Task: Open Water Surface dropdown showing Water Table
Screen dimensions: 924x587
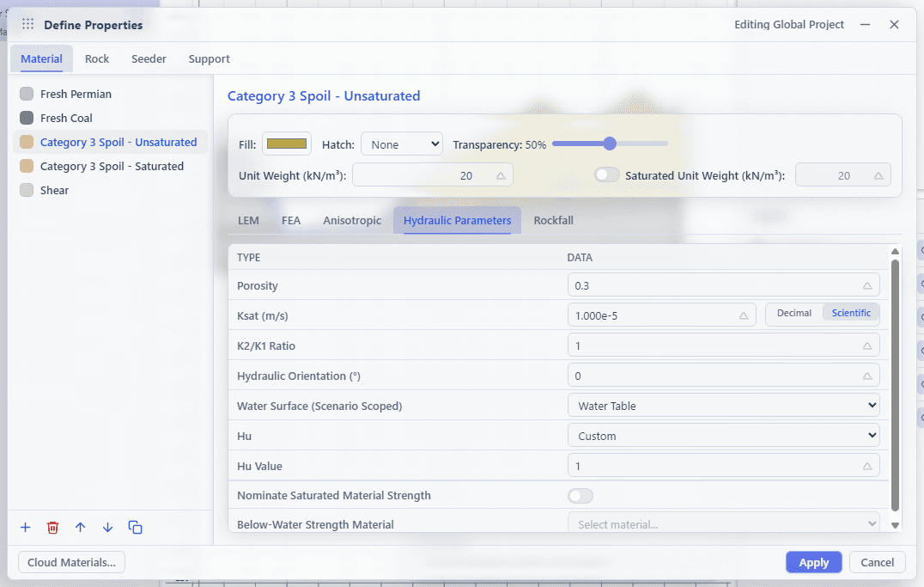Action: point(724,406)
